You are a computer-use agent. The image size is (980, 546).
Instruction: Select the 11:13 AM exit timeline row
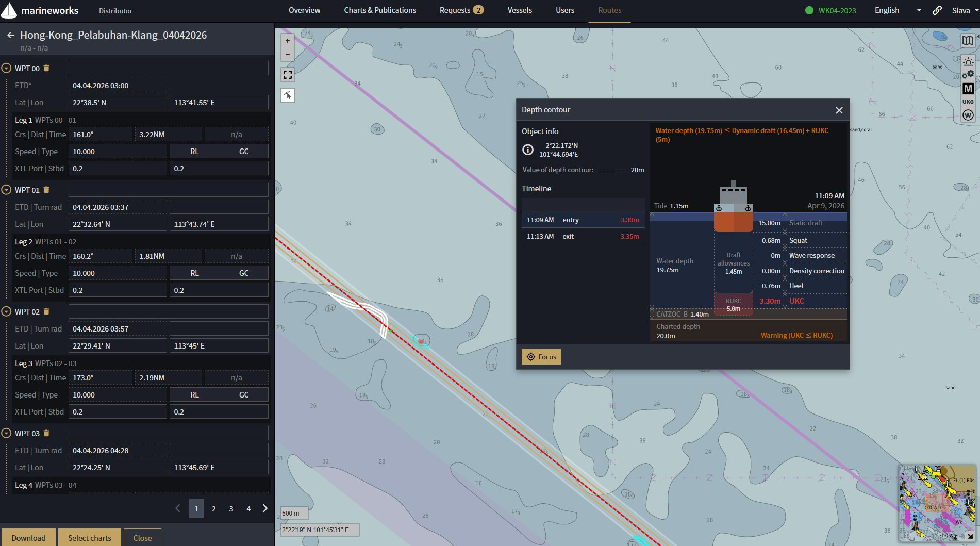(583, 236)
